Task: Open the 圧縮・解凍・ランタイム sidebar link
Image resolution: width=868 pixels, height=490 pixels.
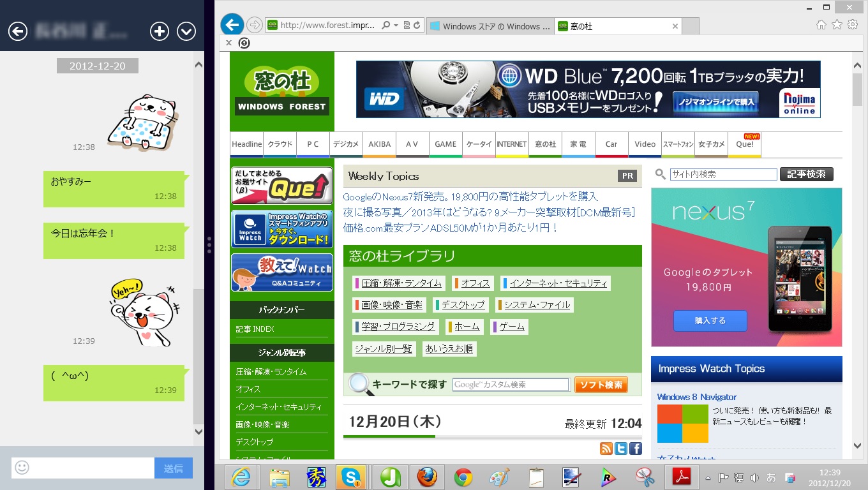Action: [271, 372]
